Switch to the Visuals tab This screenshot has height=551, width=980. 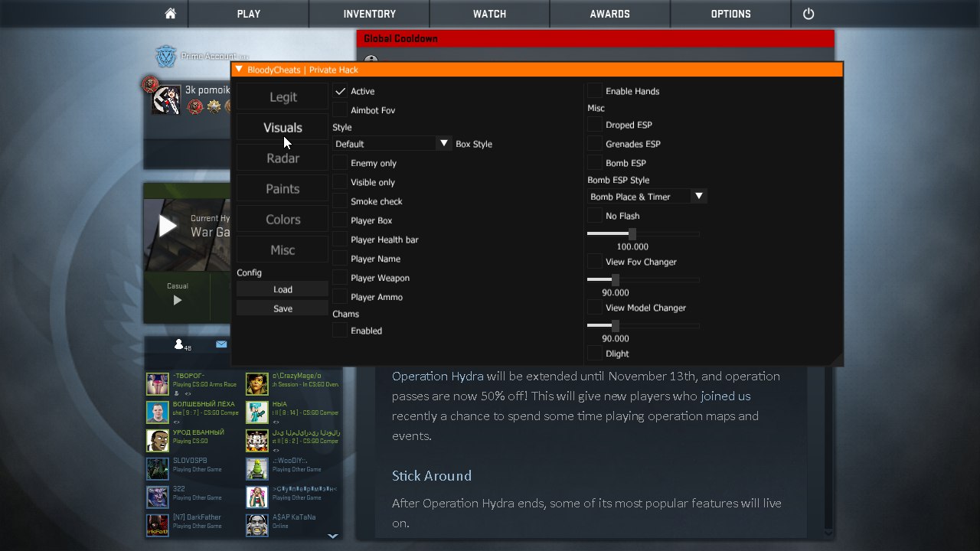(x=283, y=128)
